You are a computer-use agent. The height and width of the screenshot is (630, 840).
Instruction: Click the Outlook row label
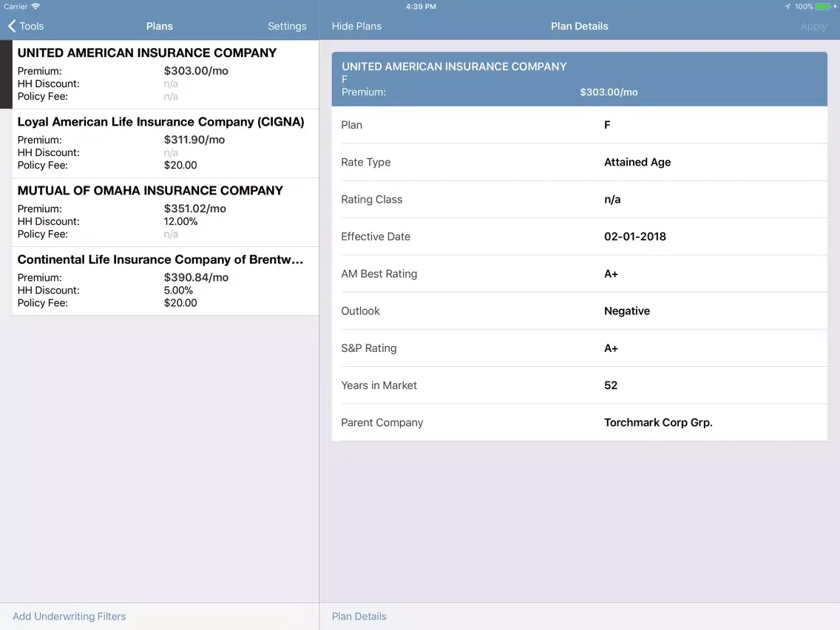360,311
